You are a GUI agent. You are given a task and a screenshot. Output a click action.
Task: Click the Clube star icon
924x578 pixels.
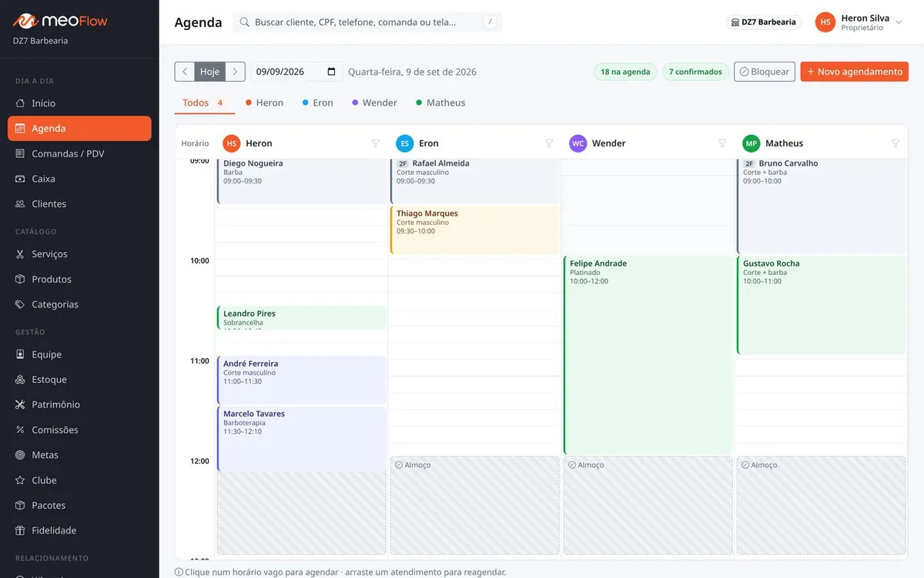21,480
